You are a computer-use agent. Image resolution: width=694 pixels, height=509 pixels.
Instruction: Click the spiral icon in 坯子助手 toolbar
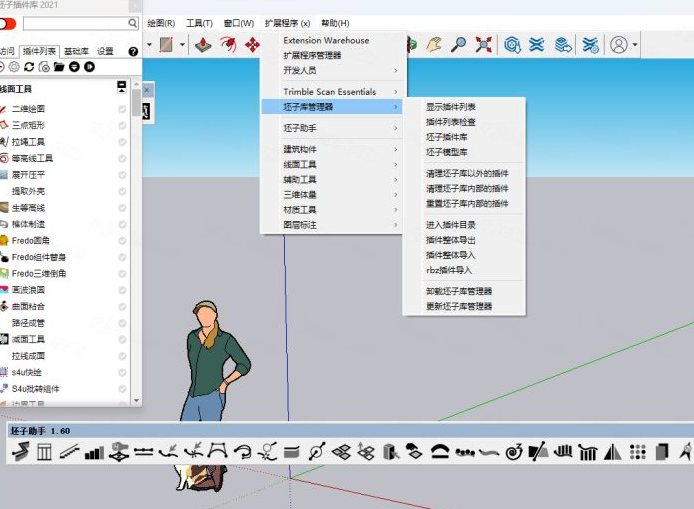(x=514, y=452)
